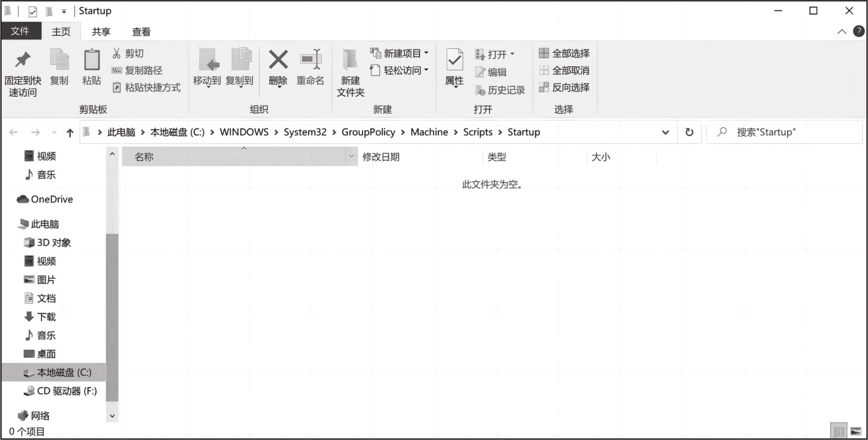Refresh the Startup folder view
Image resolution: width=868 pixels, height=440 pixels.
point(689,132)
